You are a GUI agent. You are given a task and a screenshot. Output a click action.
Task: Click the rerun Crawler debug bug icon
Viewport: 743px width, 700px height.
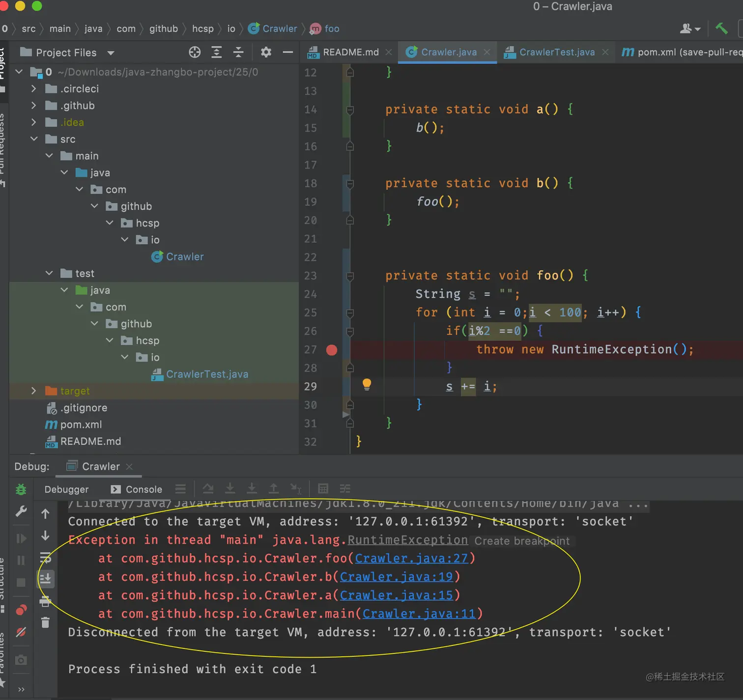[x=21, y=489]
